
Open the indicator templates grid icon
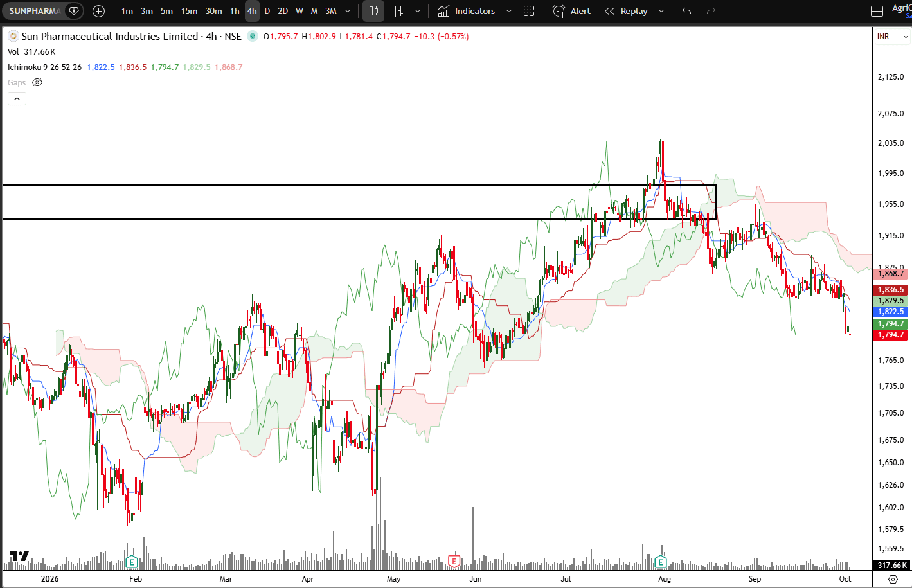tap(529, 11)
